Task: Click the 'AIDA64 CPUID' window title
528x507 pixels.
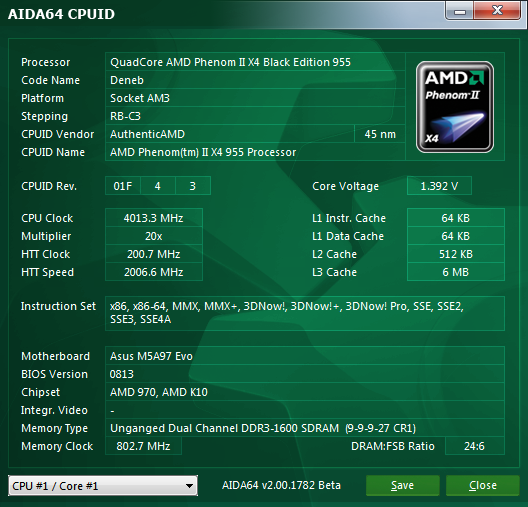Action: (61, 14)
